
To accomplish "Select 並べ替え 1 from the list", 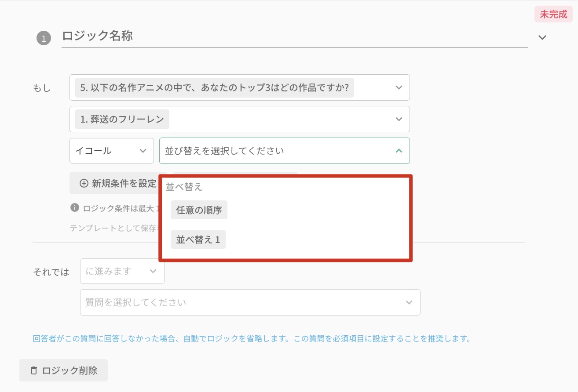I will 198,240.
